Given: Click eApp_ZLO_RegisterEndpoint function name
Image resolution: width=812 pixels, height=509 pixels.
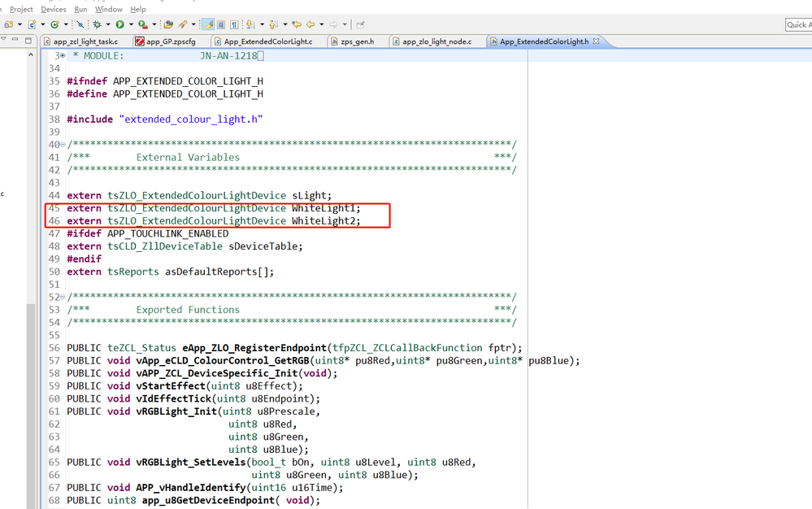Looking at the screenshot, I should [254, 348].
